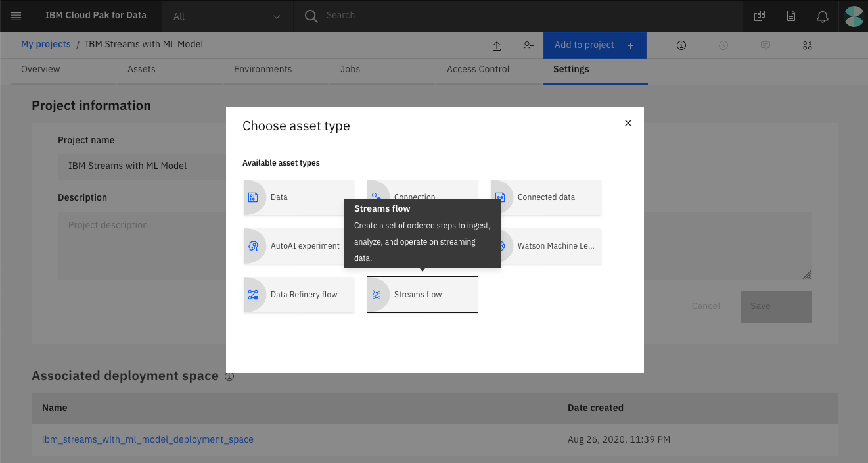Click the description resize handle
The image size is (868, 463).
(808, 275)
